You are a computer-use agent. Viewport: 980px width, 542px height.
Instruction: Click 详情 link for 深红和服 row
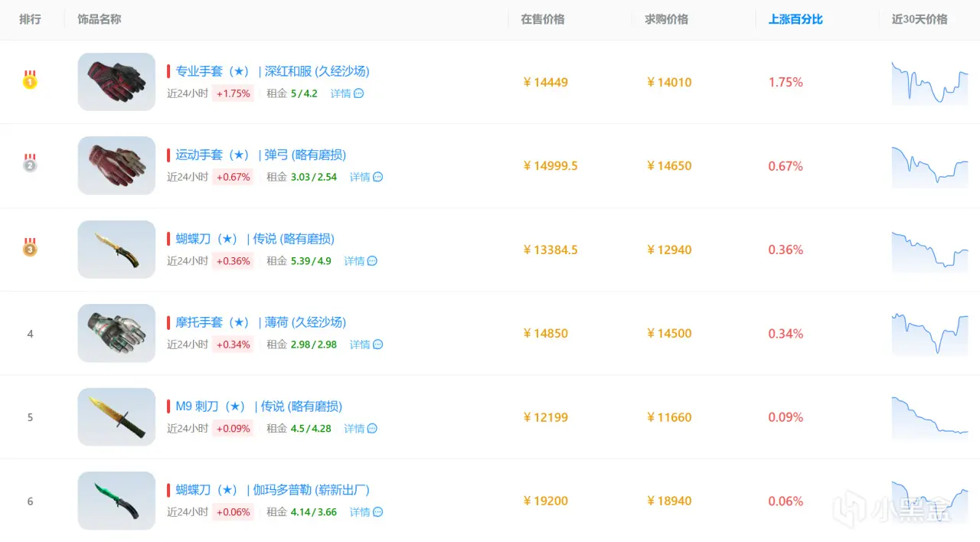tap(341, 93)
